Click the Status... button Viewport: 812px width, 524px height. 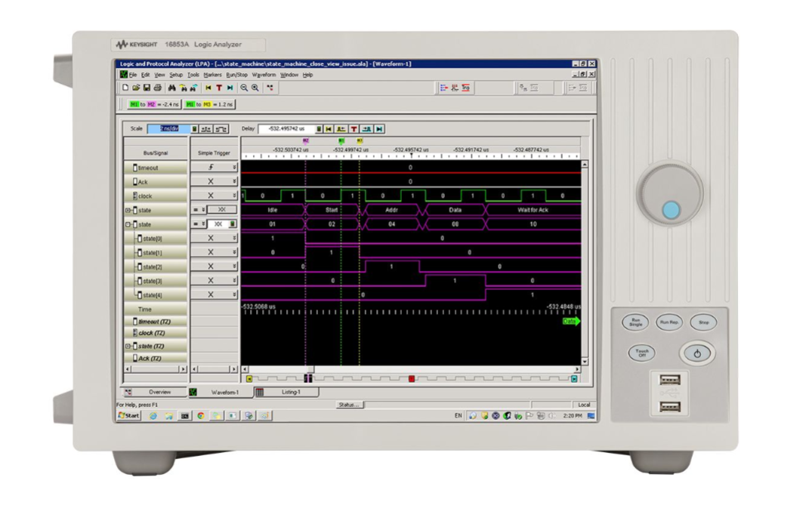[350, 404]
